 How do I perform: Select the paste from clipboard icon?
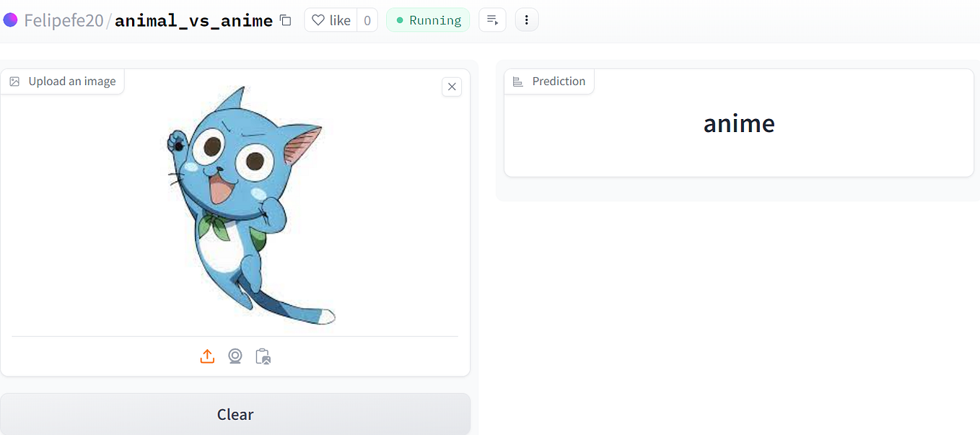pyautogui.click(x=263, y=356)
